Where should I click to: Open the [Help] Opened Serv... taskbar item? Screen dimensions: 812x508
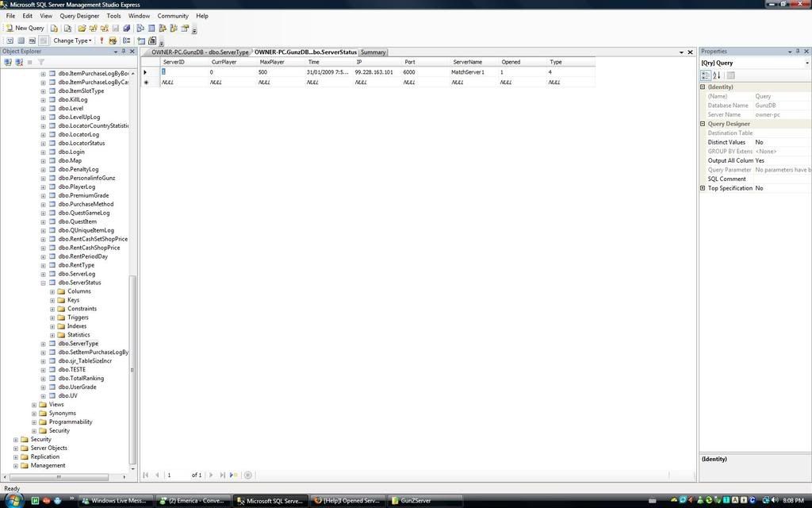click(x=348, y=501)
